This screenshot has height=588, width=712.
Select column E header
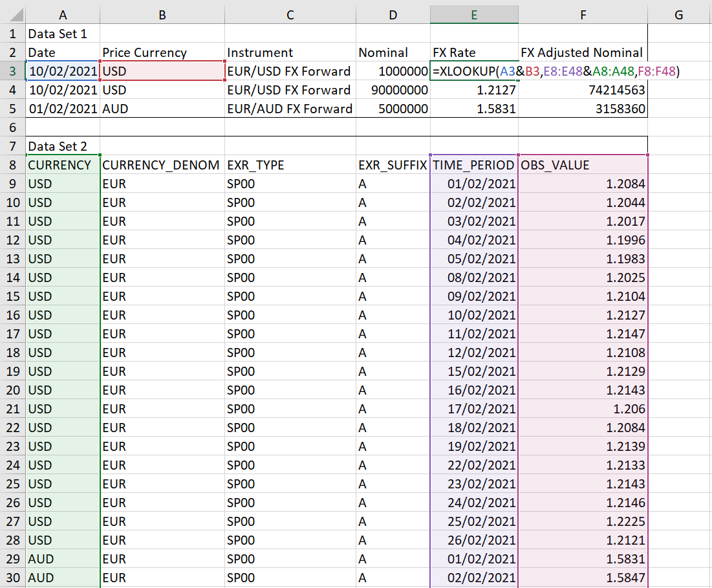(x=474, y=14)
